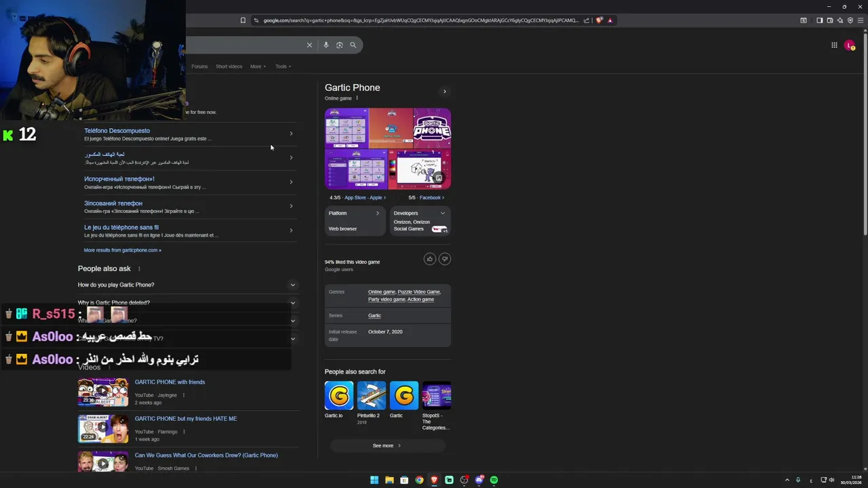Open the Google apps grid
This screenshot has height=488, width=868.
pyautogui.click(x=834, y=45)
